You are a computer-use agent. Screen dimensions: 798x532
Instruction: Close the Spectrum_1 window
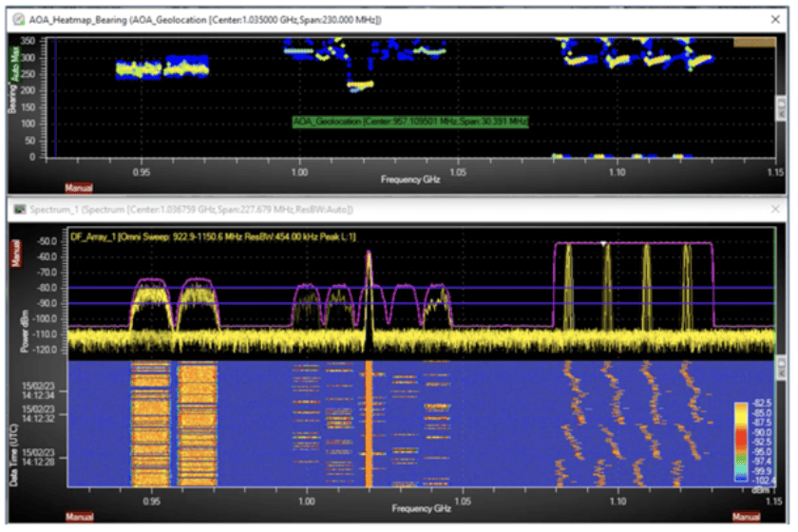(x=775, y=208)
